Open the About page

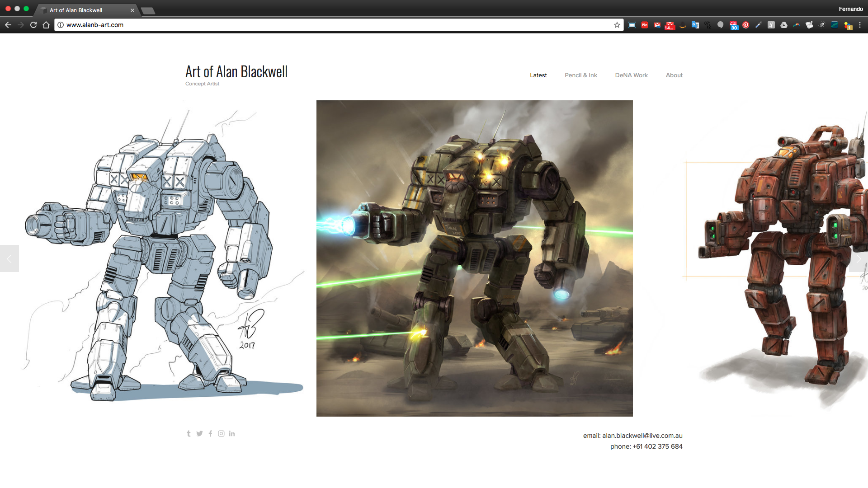[674, 75]
